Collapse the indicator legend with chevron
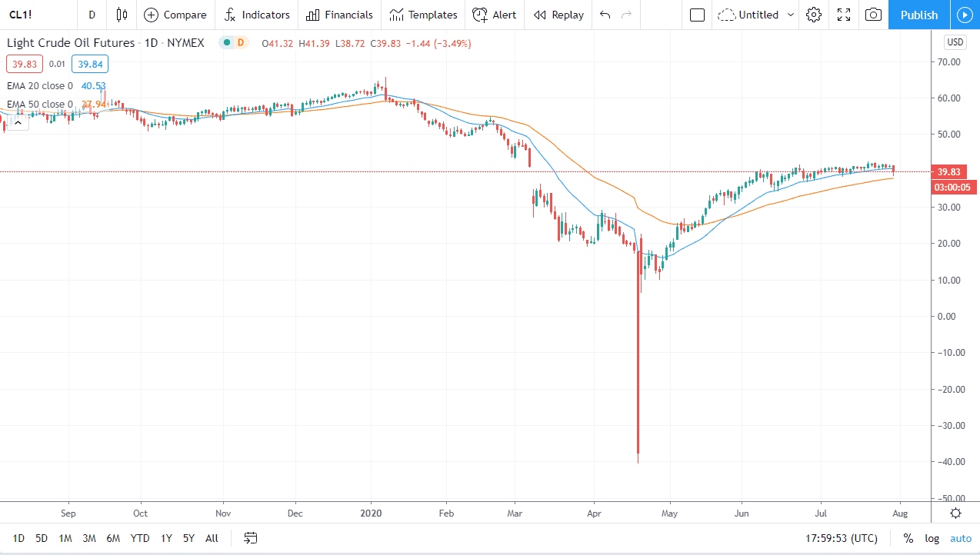Viewport: 980px width, 555px height. (18, 122)
